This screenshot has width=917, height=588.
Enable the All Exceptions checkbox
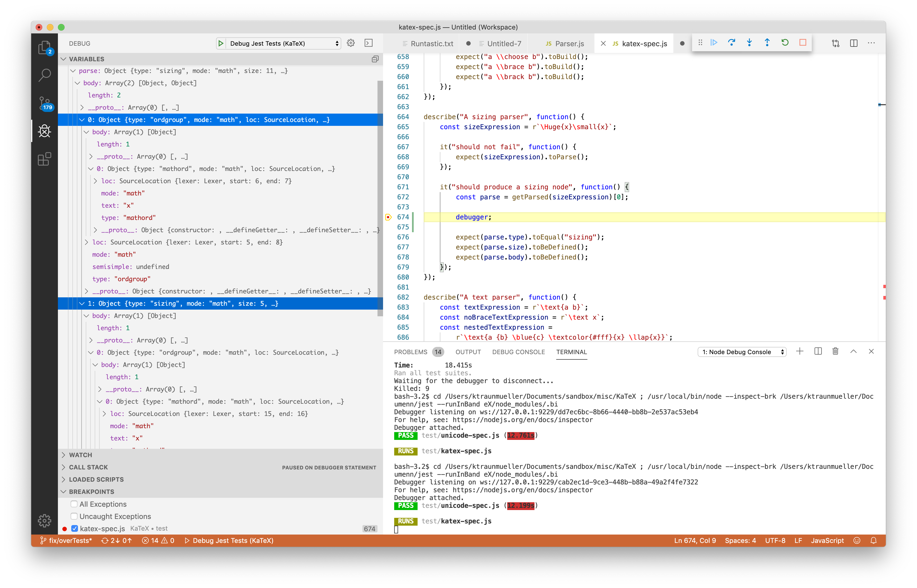[x=74, y=504]
